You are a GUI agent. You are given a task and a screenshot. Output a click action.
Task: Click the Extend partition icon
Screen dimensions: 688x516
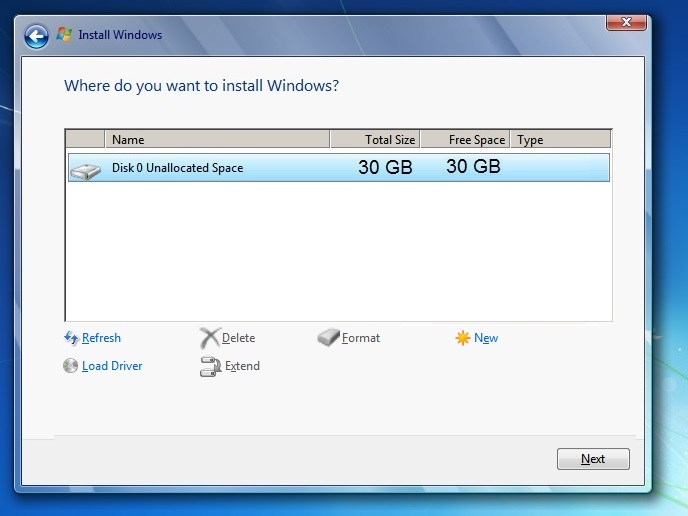coord(211,366)
